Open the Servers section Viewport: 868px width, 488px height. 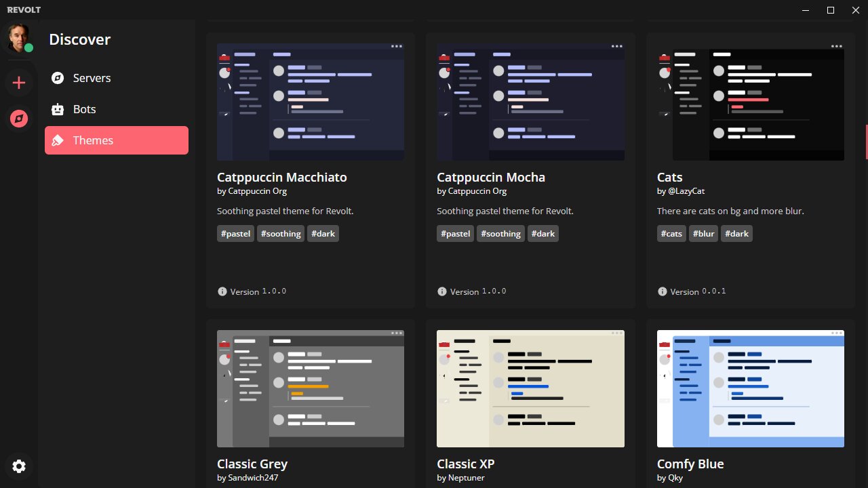[x=117, y=78]
